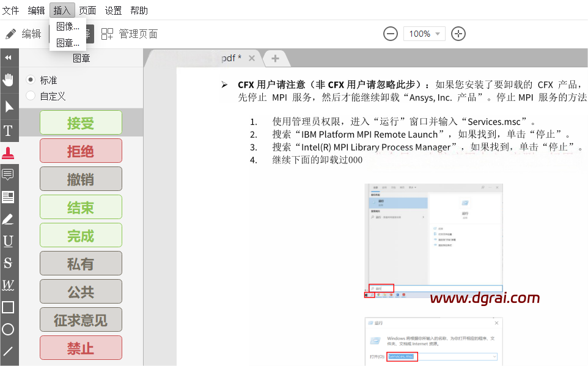Viewport: 588px width, 366px height.
Task: Open a new tab with plus button
Action: (275, 58)
